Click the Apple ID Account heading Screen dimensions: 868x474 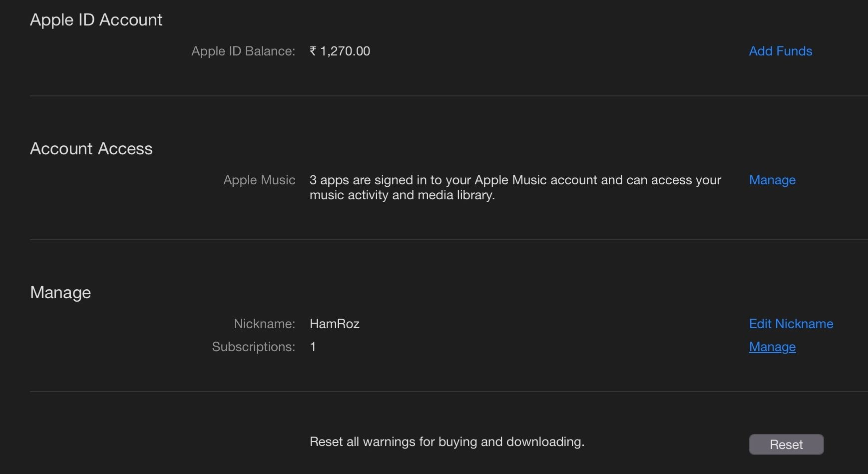pos(96,20)
